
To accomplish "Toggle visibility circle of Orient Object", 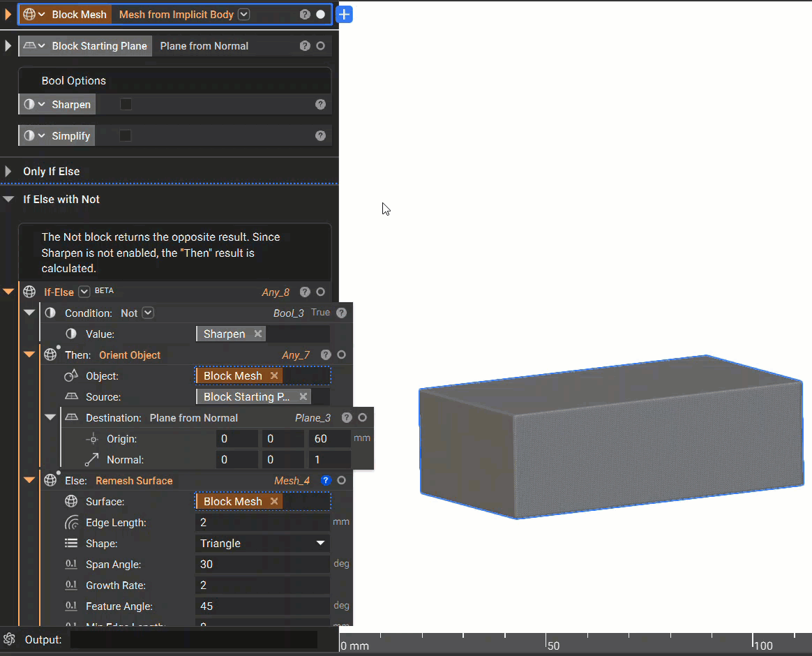I will click(x=341, y=355).
